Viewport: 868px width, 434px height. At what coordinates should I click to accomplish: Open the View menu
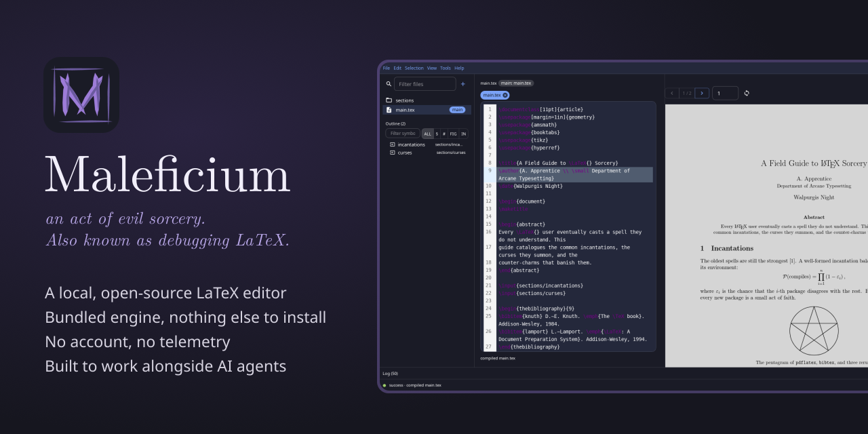pyautogui.click(x=432, y=68)
